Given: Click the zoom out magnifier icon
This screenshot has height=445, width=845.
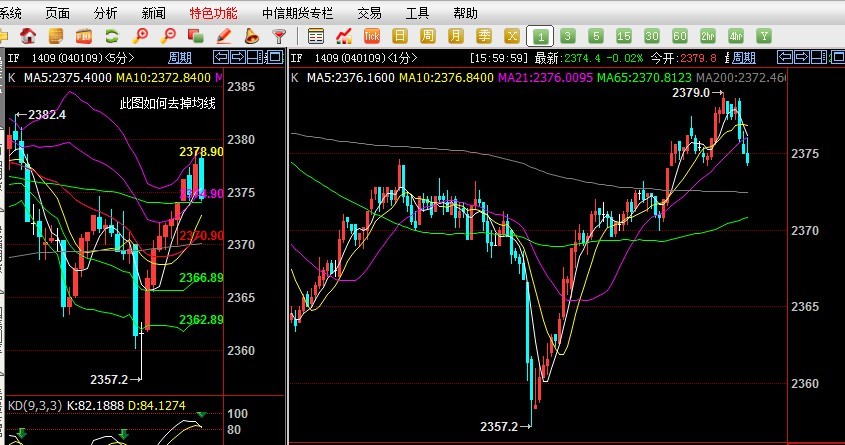Looking at the screenshot, I should click(x=168, y=36).
